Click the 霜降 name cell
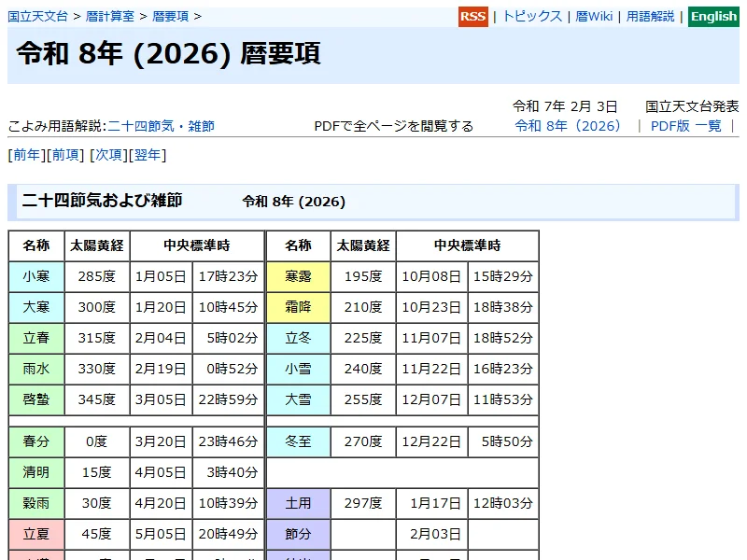747x560 pixels. [x=298, y=307]
